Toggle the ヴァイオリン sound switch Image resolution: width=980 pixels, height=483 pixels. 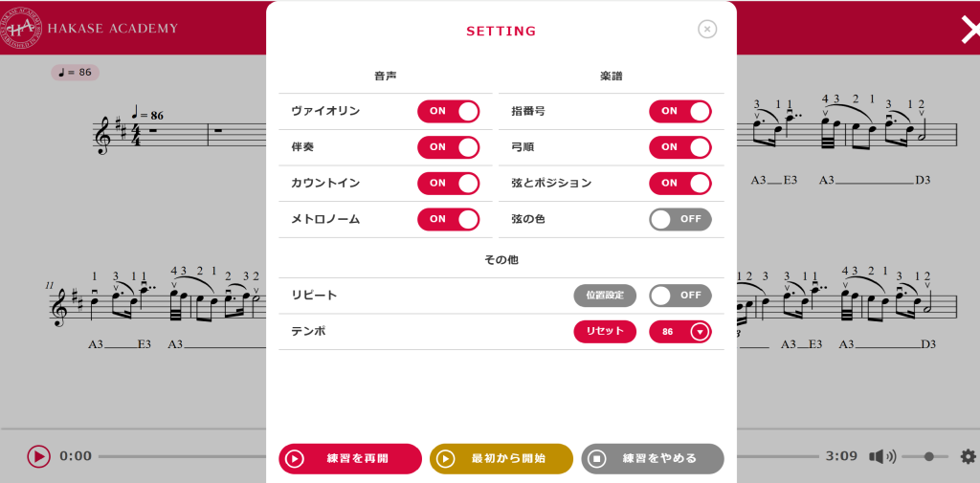point(448,111)
